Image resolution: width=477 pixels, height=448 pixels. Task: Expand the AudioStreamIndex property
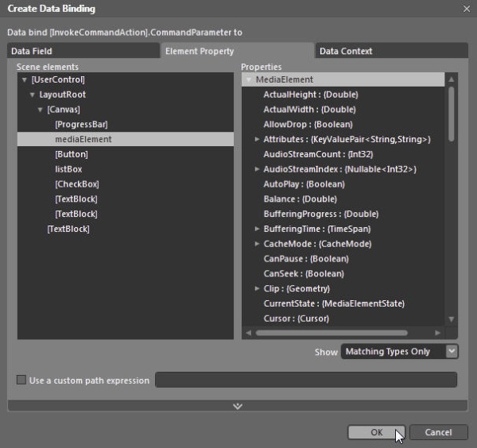click(x=257, y=169)
